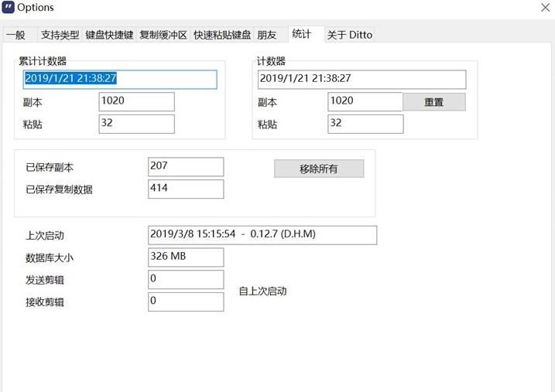
Task: Click the 重置 button
Action: [434, 102]
